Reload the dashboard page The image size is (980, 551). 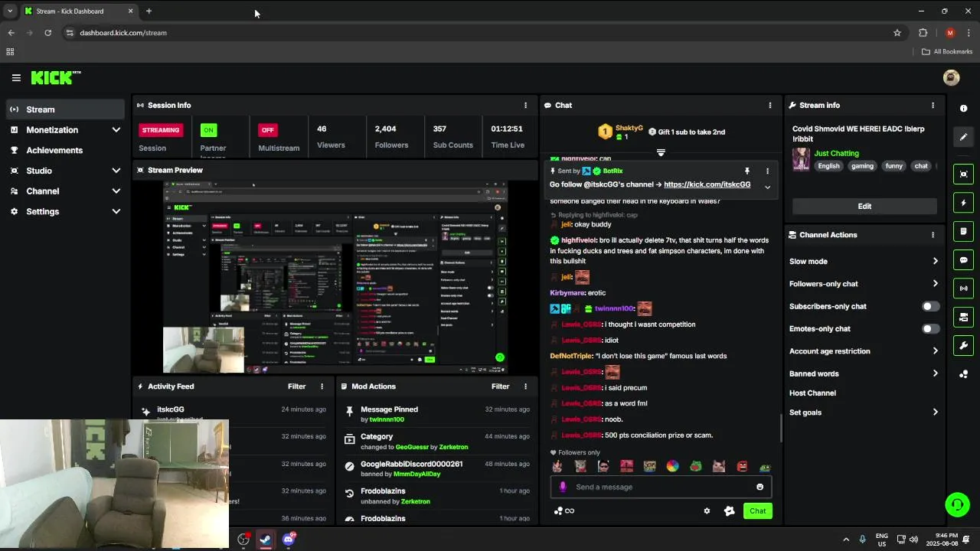click(47, 33)
